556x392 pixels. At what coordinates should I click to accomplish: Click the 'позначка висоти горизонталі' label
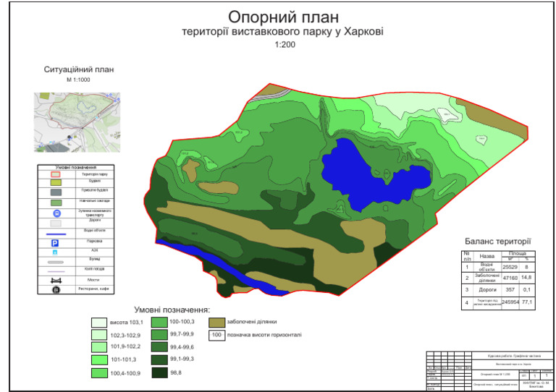(x=264, y=335)
